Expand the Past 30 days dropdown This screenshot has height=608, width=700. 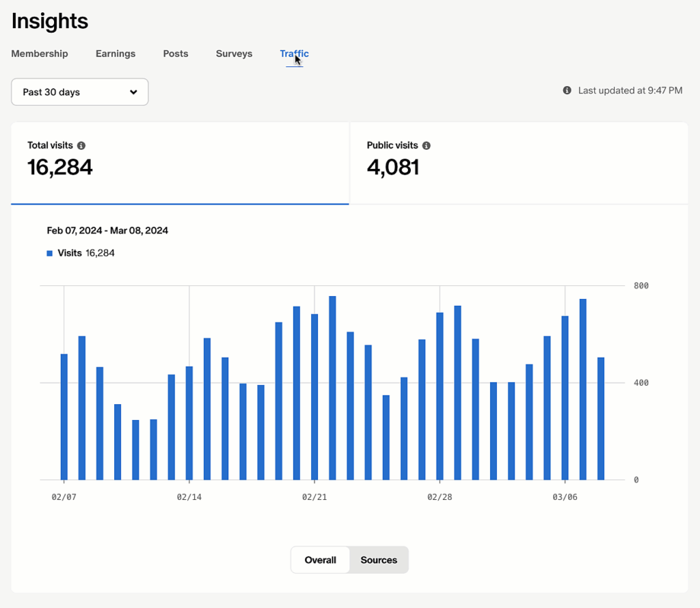(x=80, y=92)
